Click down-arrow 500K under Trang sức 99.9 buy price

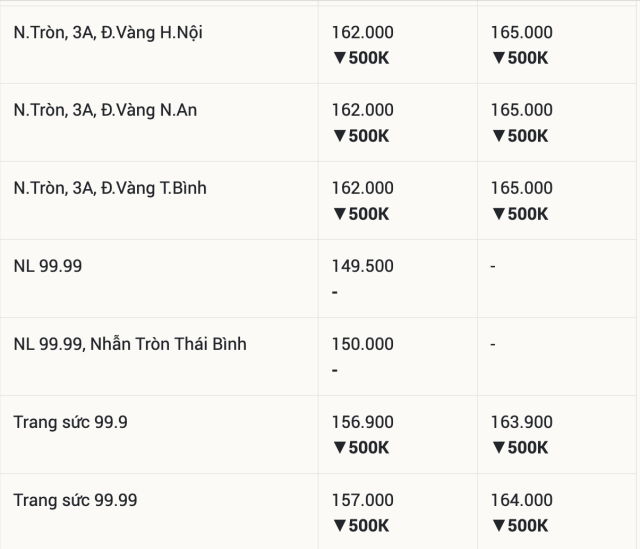tap(361, 448)
